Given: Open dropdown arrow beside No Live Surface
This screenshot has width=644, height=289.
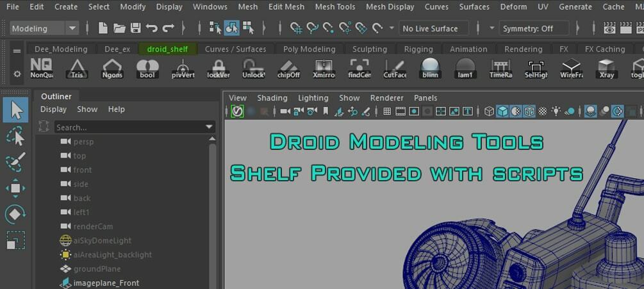Looking at the screenshot, I should click(392, 28).
